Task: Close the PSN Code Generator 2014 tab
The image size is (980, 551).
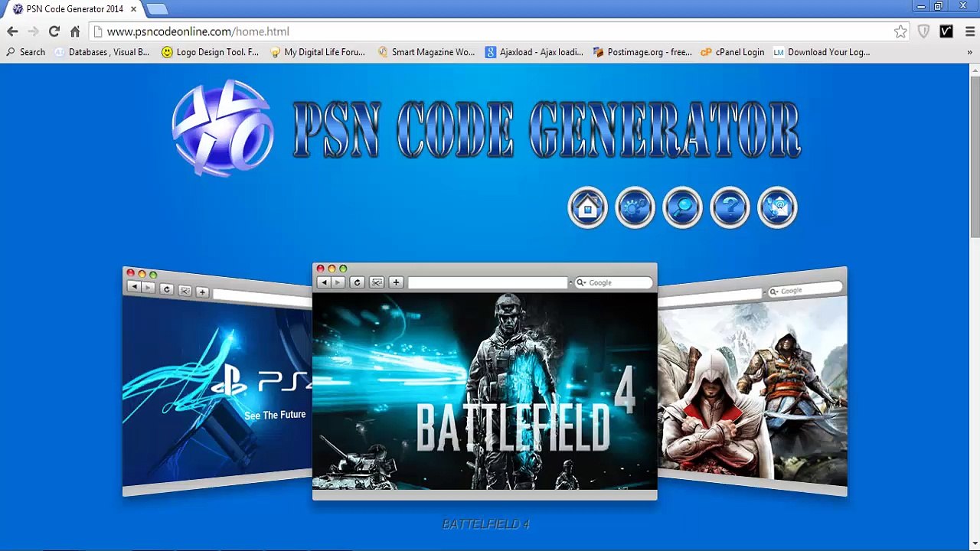Action: point(133,9)
